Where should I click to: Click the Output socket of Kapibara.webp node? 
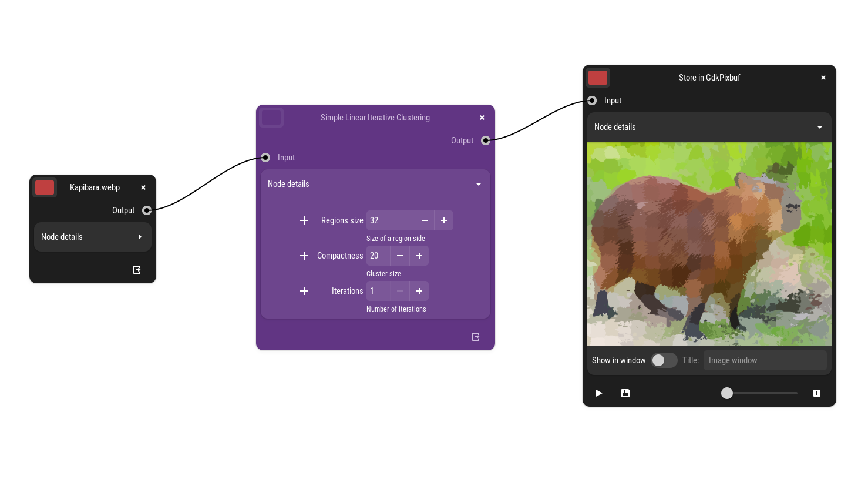click(x=147, y=210)
